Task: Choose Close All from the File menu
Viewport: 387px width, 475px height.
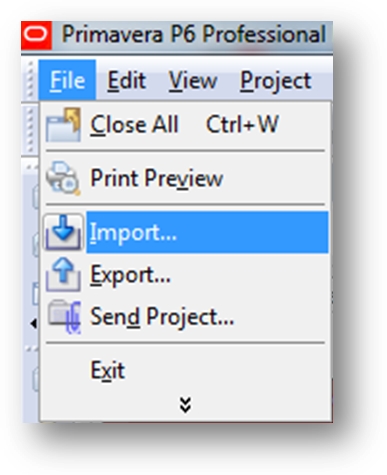Action: click(x=186, y=125)
